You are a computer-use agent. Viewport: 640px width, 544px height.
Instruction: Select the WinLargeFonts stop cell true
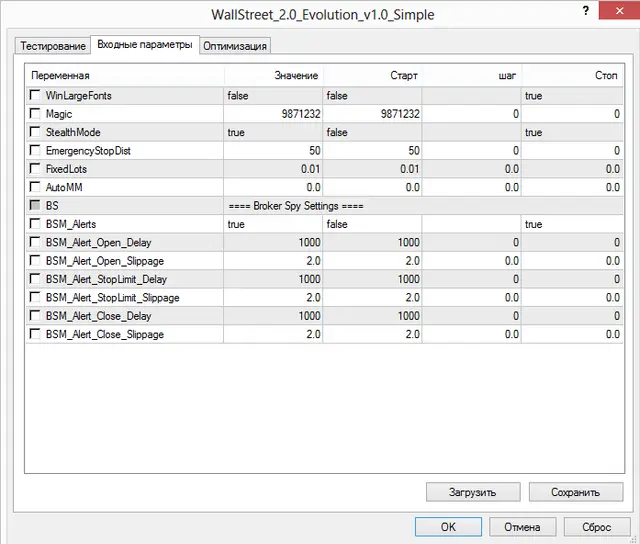tap(572, 95)
